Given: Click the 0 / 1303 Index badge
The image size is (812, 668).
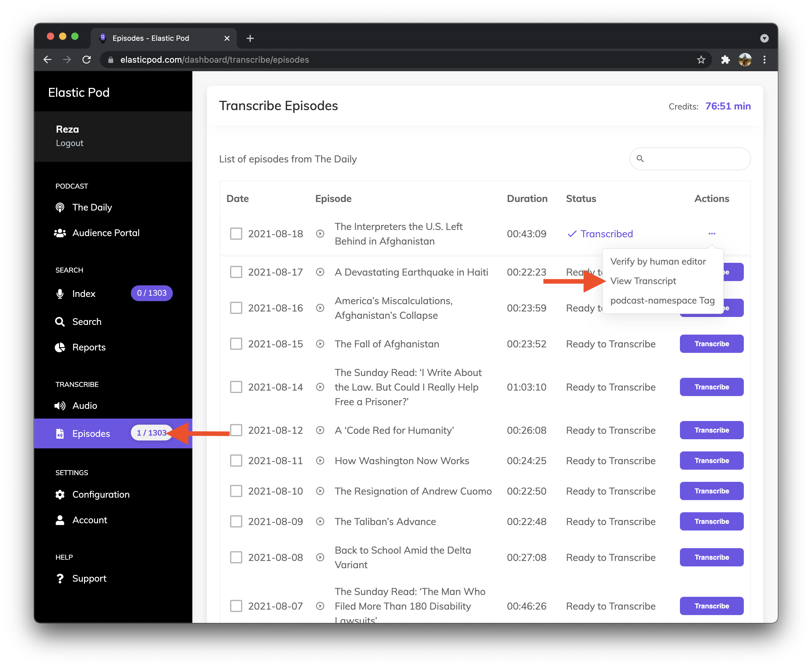Looking at the screenshot, I should coord(152,293).
